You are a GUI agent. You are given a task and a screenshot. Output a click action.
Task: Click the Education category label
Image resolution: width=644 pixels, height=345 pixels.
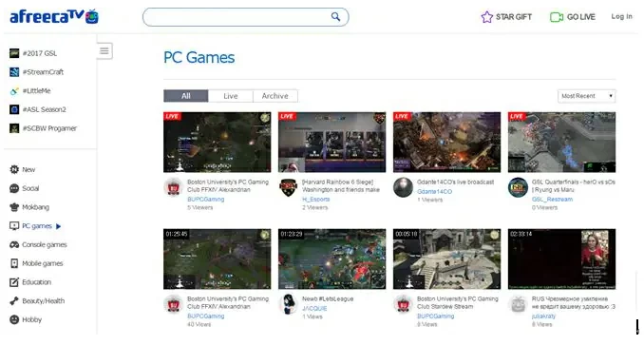(36, 282)
